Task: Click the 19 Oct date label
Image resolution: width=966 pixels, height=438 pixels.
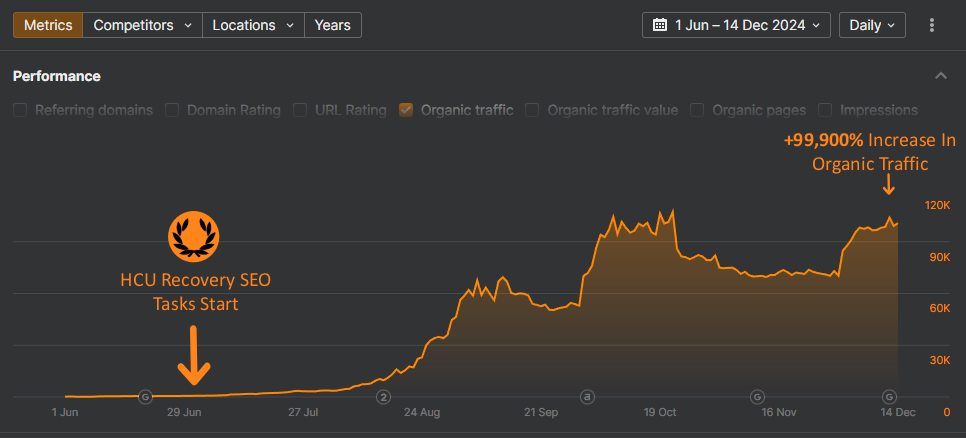Action: coord(659,412)
